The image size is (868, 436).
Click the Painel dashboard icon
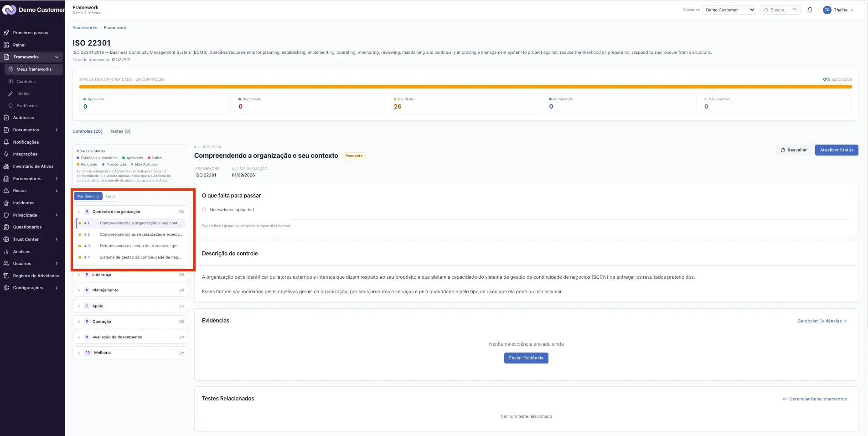[6, 45]
